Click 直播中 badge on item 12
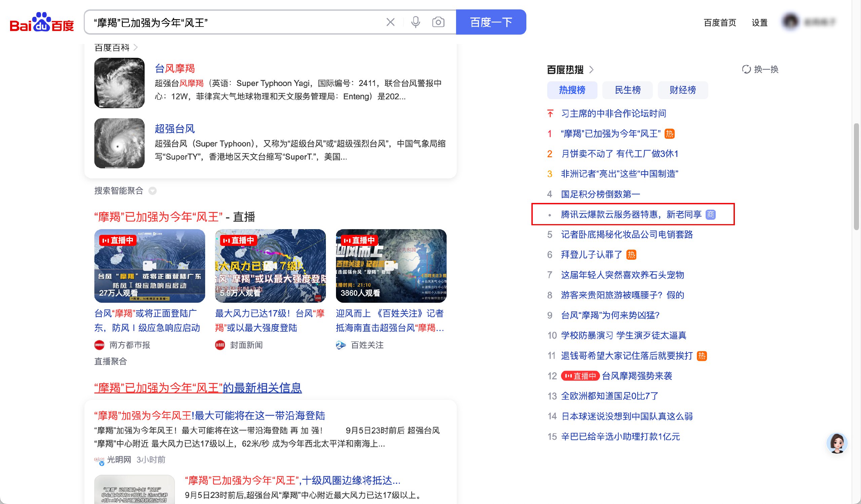The image size is (861, 504). pos(580,376)
